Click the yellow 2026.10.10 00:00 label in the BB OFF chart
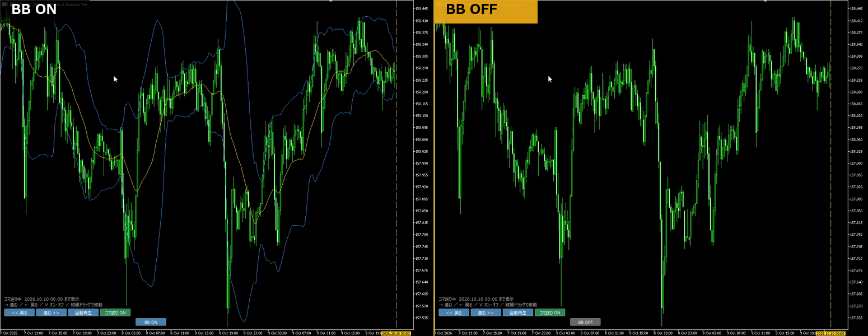This screenshot has height=336, width=868. click(831, 333)
